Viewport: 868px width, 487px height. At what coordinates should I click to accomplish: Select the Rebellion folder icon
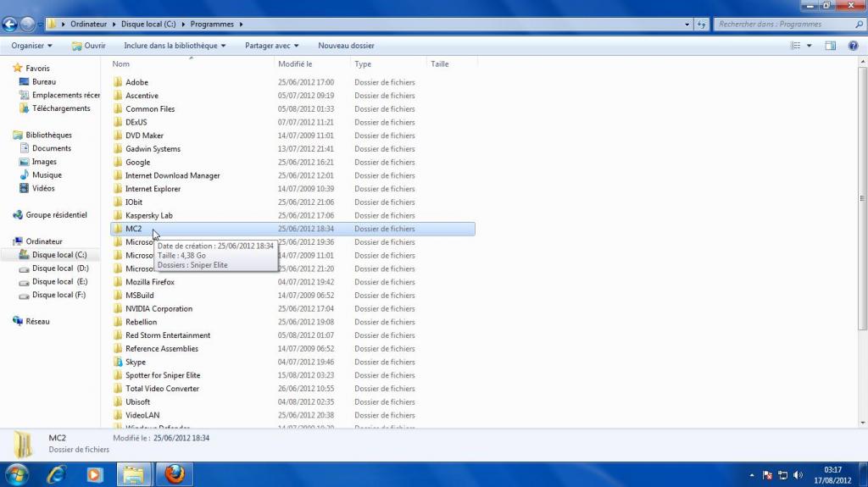click(x=117, y=322)
